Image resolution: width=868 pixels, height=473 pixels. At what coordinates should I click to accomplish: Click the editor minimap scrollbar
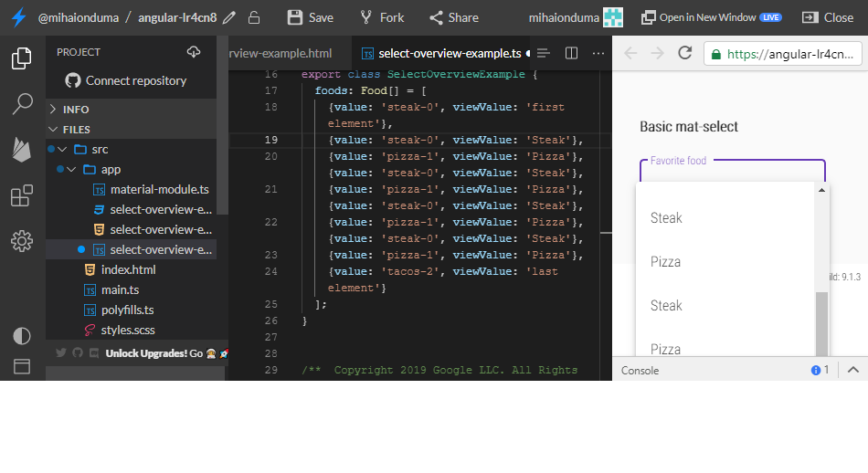tap(606, 226)
